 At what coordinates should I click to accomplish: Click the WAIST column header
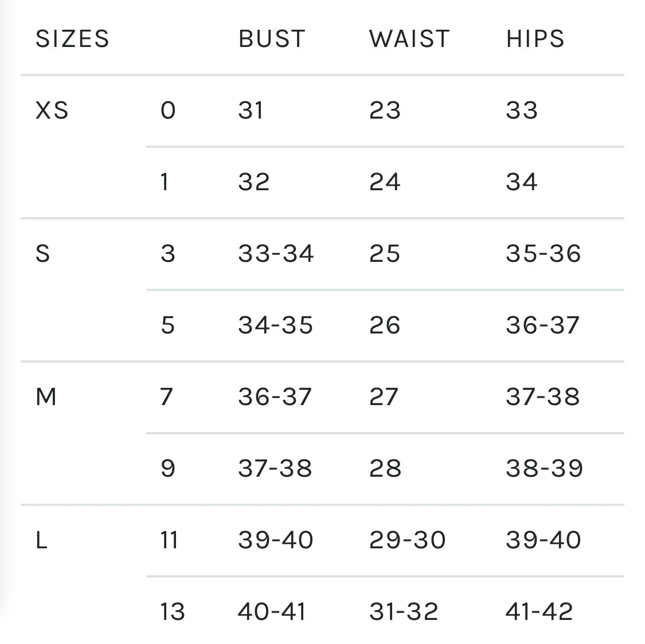click(409, 39)
